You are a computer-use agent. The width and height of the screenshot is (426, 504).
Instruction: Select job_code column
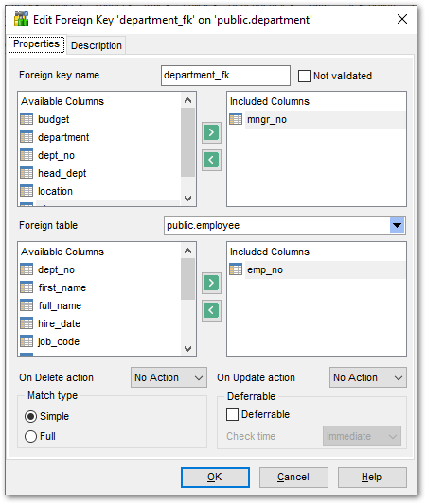coord(59,341)
